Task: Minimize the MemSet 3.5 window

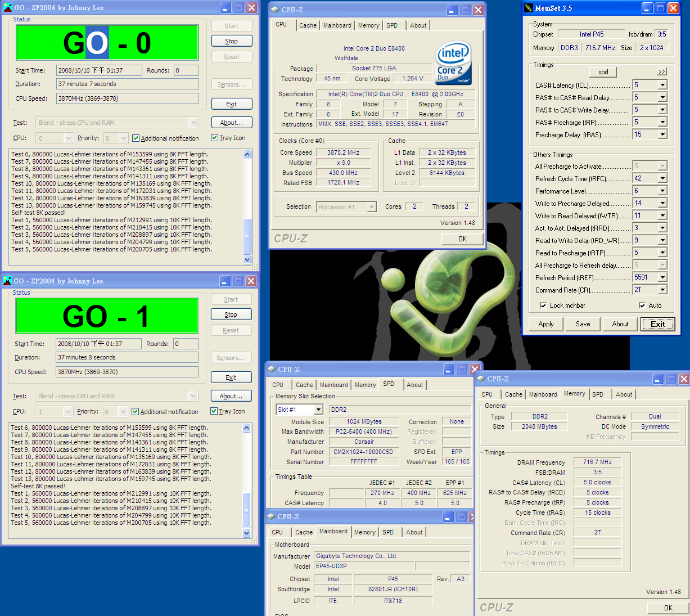Action: [647, 8]
